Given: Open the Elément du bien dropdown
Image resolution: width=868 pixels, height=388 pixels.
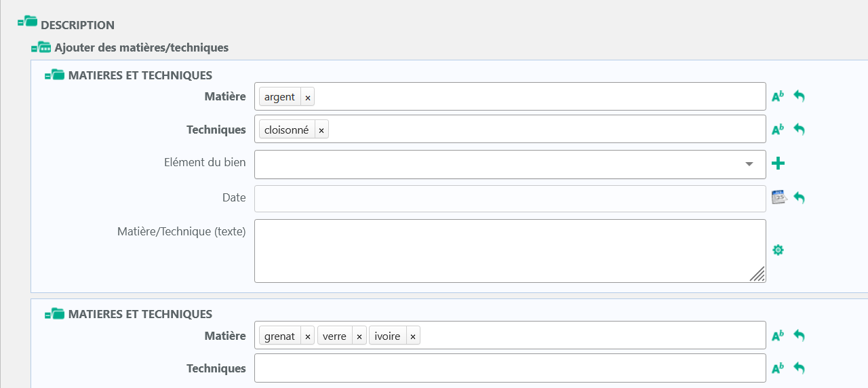Looking at the screenshot, I should click(749, 164).
